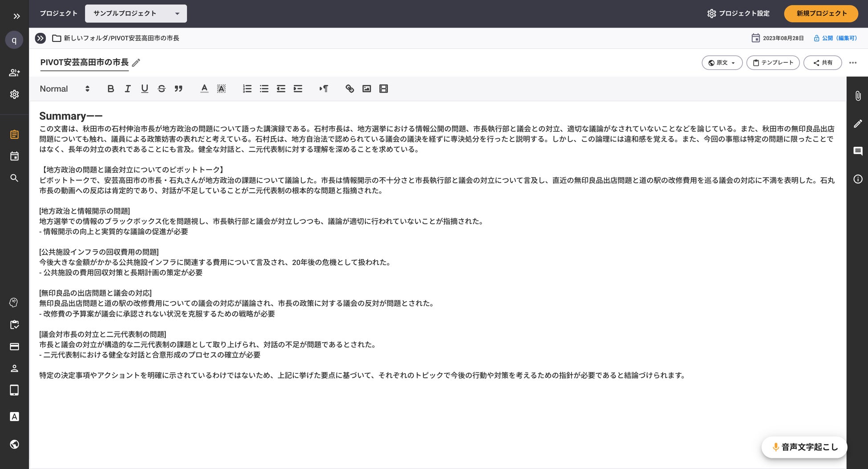Toggle strikethrough formatting
The height and width of the screenshot is (469, 868).
click(x=162, y=89)
